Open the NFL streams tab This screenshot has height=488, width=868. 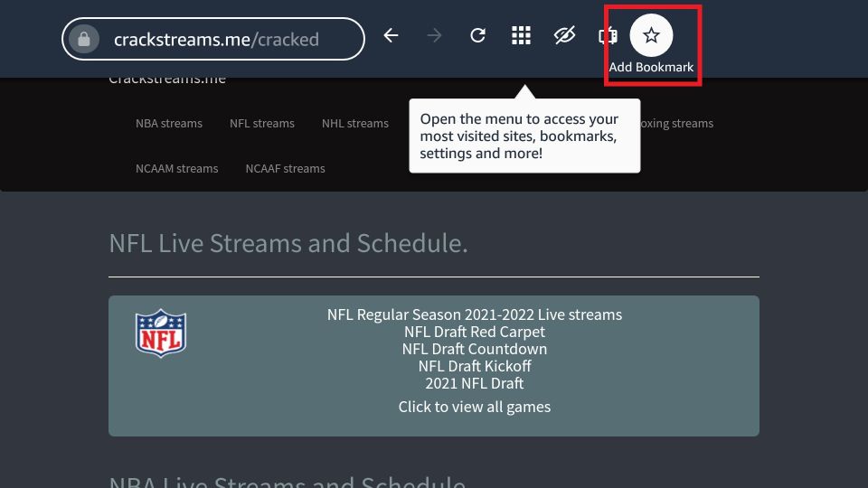pos(262,124)
